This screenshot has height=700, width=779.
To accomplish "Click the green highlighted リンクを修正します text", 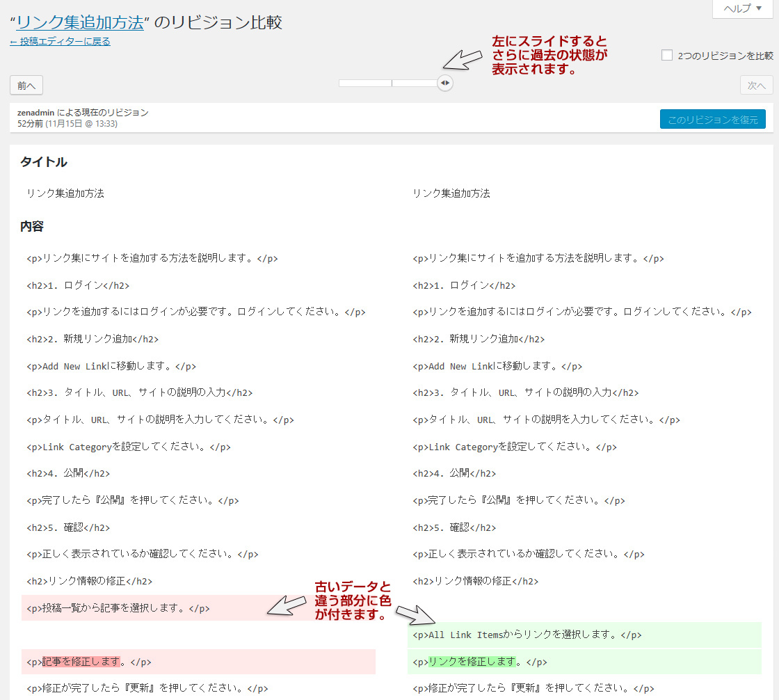I will (x=472, y=662).
